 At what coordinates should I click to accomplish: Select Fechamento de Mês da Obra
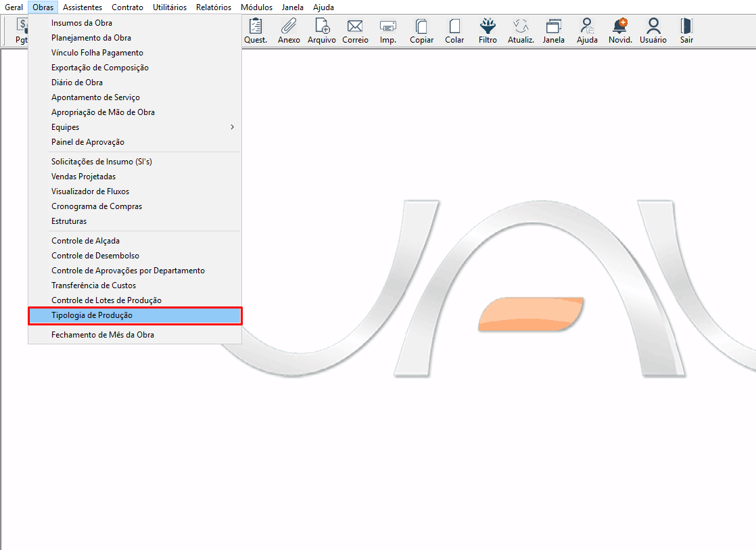click(x=103, y=335)
